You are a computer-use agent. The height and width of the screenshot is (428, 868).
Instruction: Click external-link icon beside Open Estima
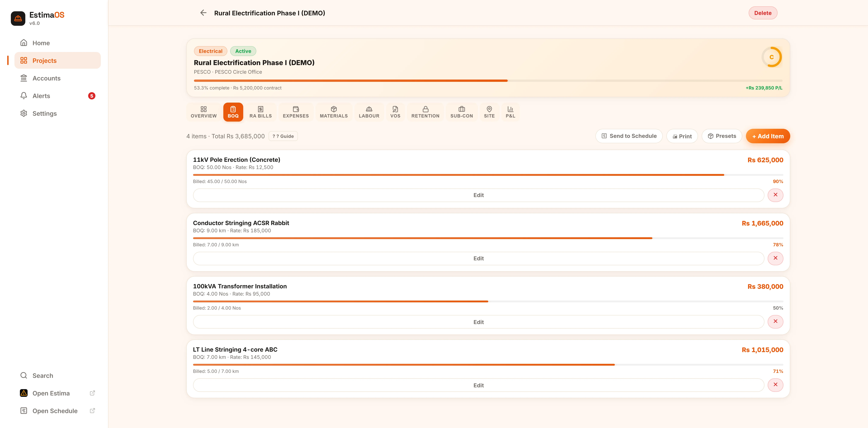[92, 393]
